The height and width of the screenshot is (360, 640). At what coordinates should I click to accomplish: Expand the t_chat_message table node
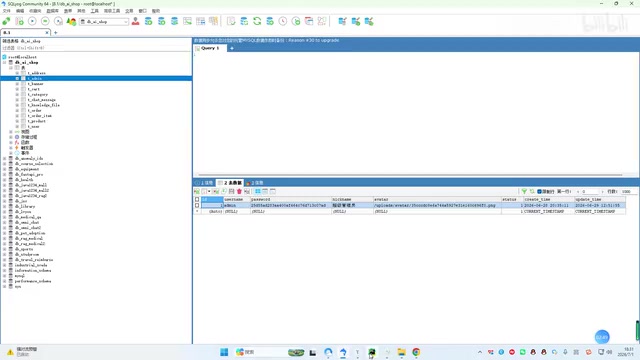[17, 100]
